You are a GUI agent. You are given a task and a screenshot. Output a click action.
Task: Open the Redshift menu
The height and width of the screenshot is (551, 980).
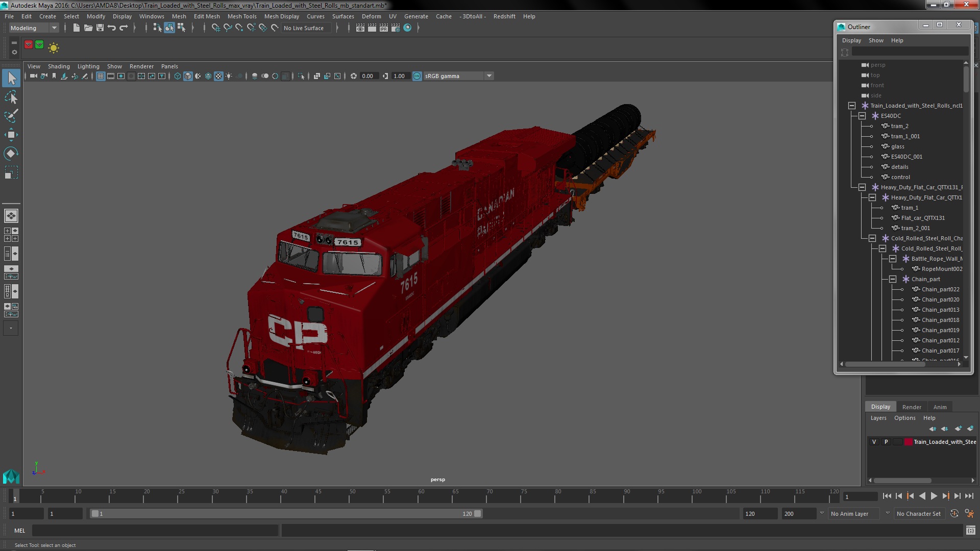tap(504, 16)
